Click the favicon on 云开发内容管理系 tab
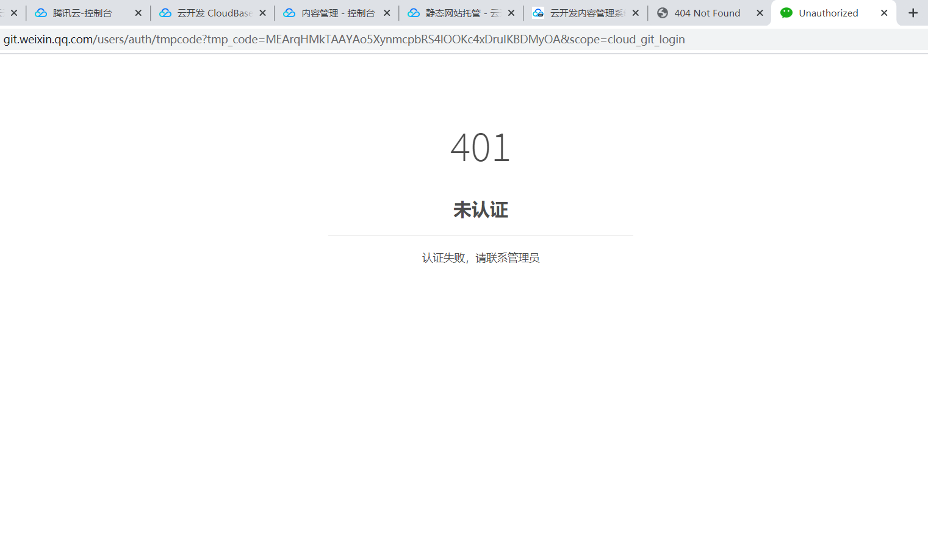 coord(539,12)
